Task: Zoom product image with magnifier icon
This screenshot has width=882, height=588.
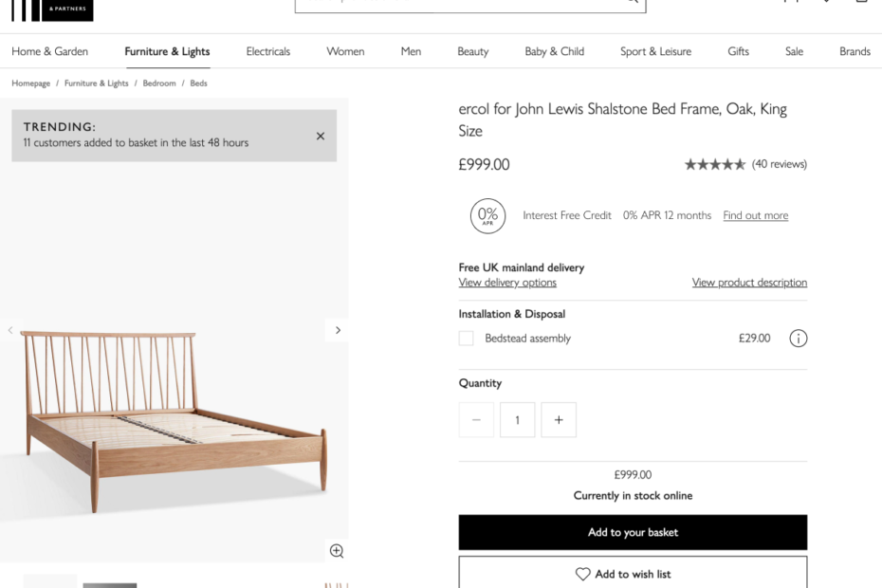Action: [336, 551]
